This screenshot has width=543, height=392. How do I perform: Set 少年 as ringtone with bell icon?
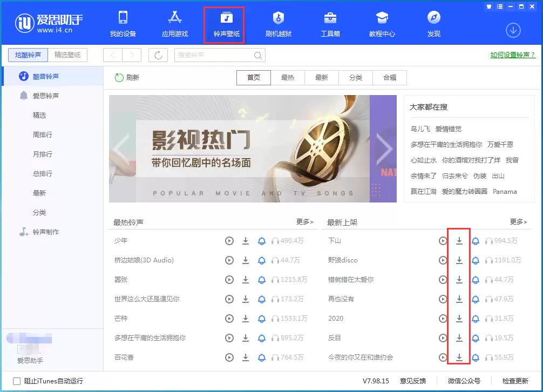tap(262, 241)
